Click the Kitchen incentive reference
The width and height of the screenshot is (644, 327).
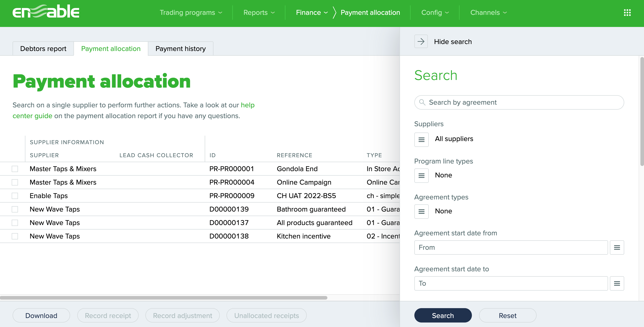click(x=304, y=236)
